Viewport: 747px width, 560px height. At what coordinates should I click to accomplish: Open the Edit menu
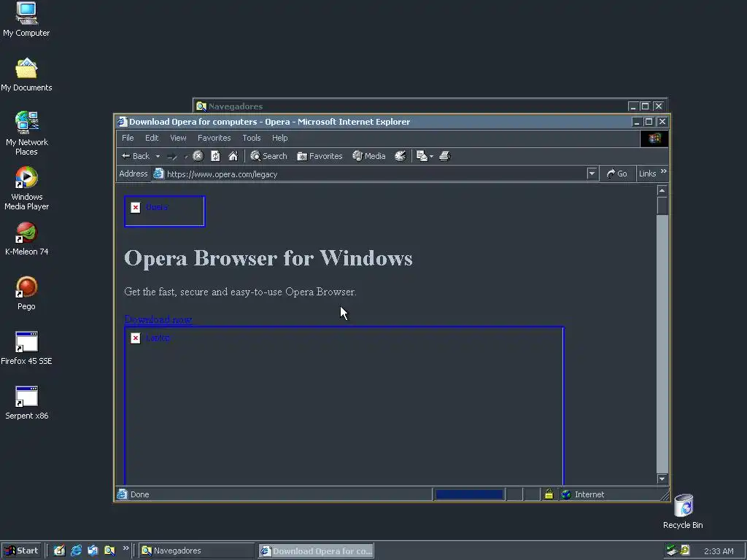[152, 138]
